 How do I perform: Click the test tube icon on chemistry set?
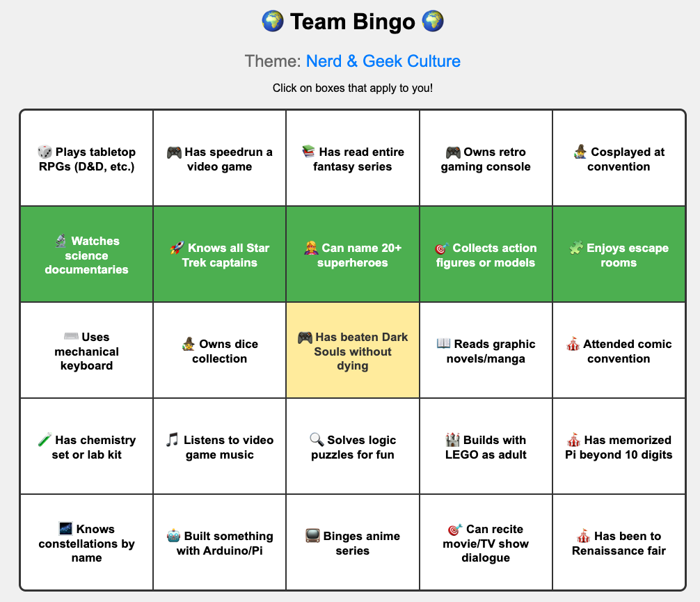click(45, 440)
